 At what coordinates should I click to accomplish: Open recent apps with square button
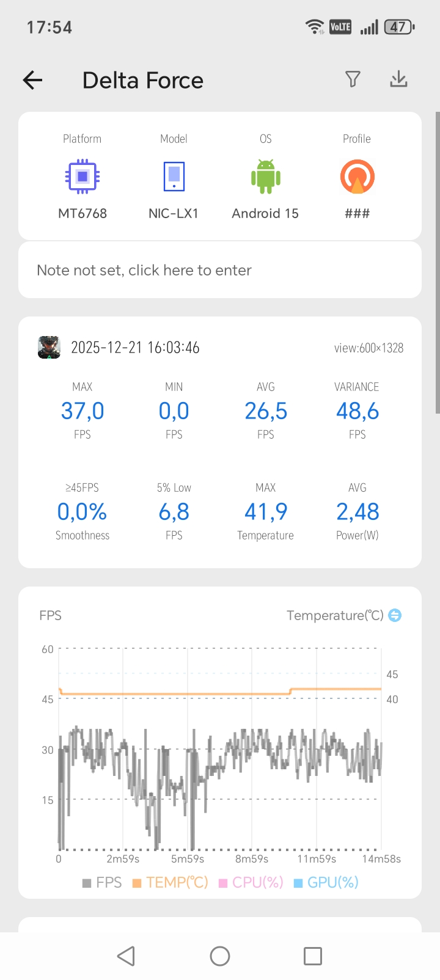[x=313, y=956]
